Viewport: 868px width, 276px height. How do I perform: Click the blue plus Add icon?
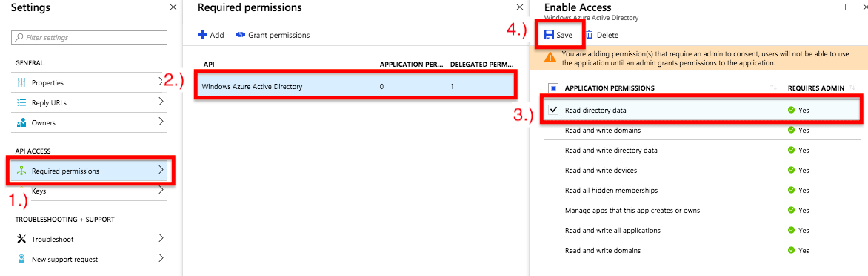pos(202,35)
